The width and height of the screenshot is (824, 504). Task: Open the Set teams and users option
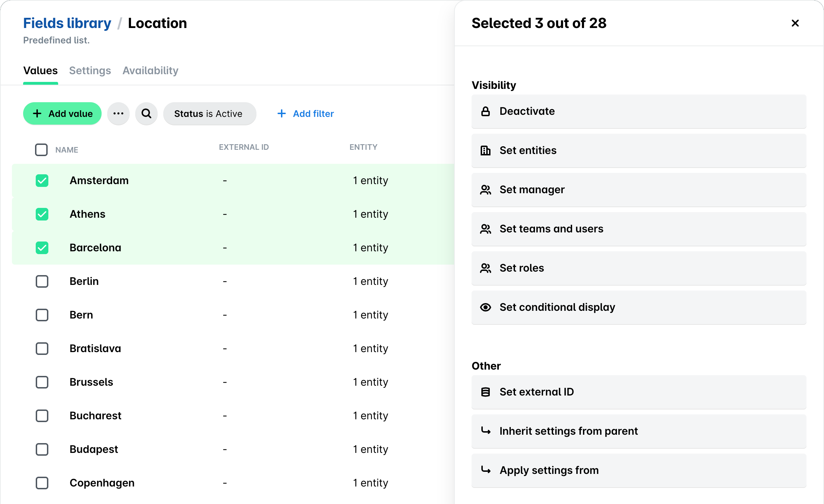[639, 229]
